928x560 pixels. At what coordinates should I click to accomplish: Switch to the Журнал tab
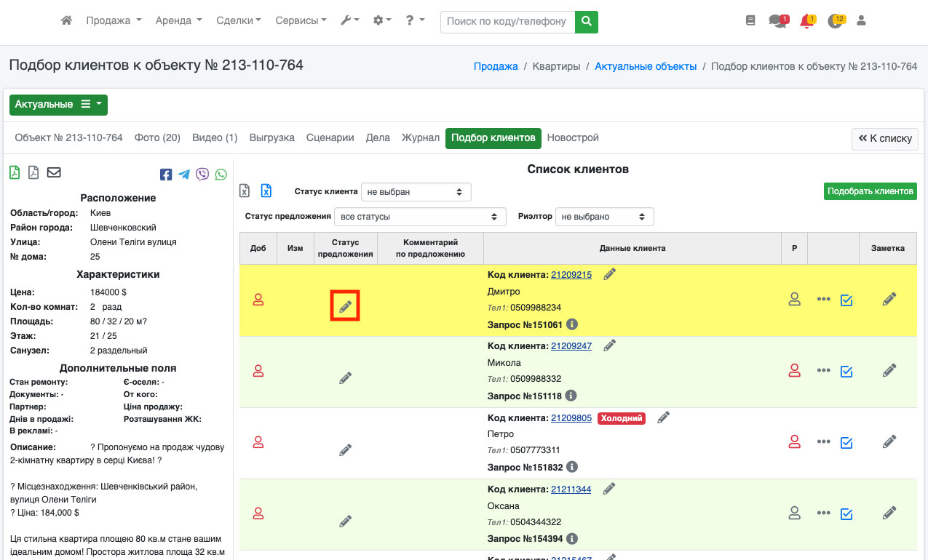point(420,137)
